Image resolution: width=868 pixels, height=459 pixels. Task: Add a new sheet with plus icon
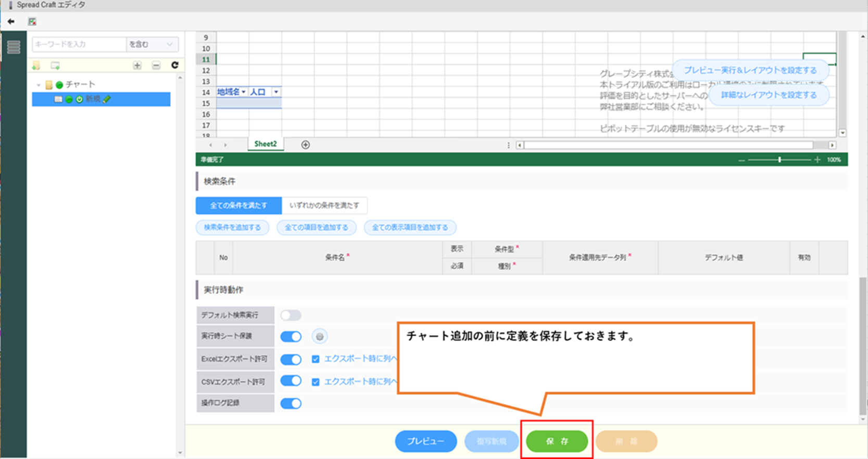[x=306, y=145]
